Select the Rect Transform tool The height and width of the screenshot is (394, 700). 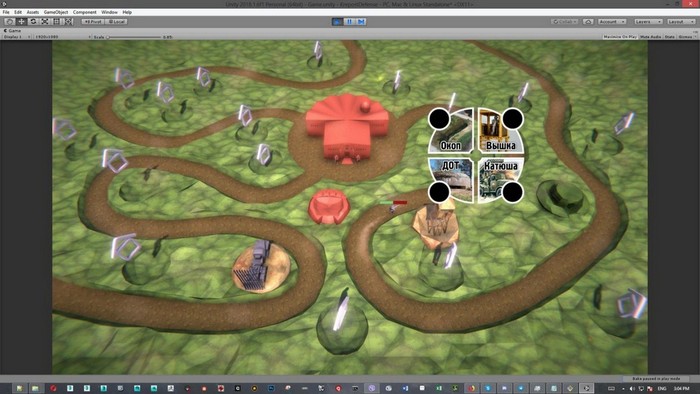tap(57, 21)
